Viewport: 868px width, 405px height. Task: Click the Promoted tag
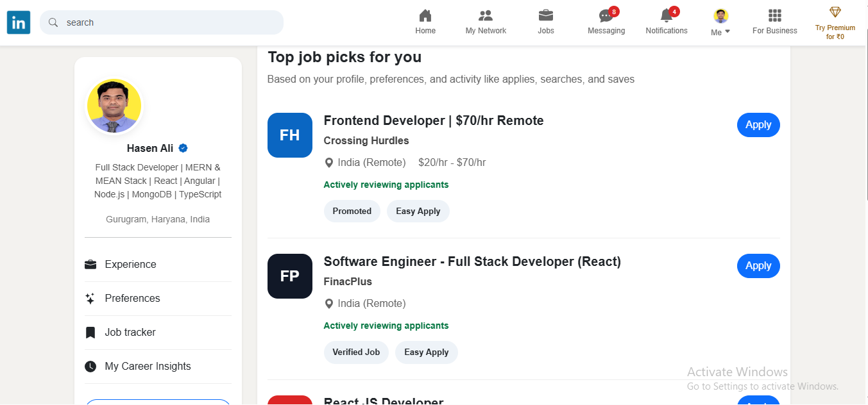coord(352,211)
